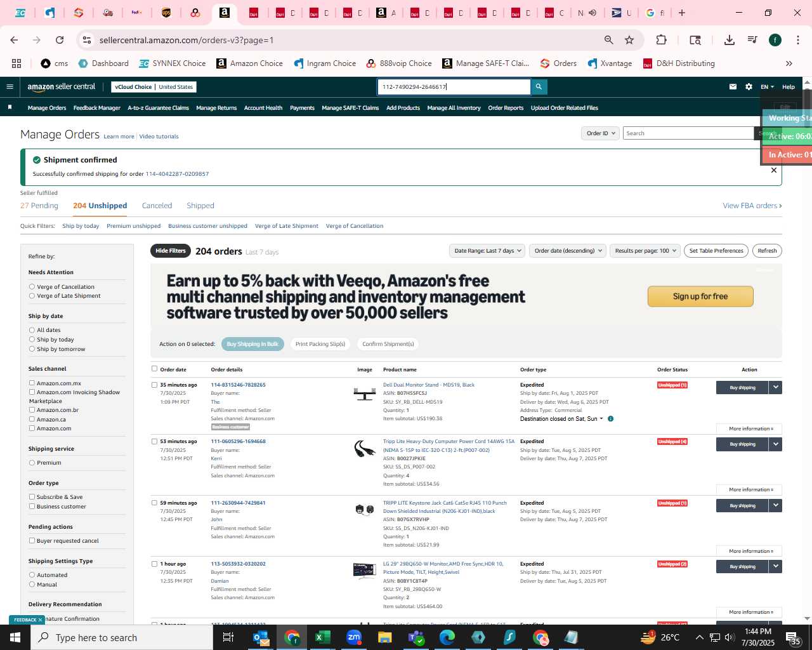Click the order search magnifier button
This screenshot has height=650, width=812.
pos(539,87)
